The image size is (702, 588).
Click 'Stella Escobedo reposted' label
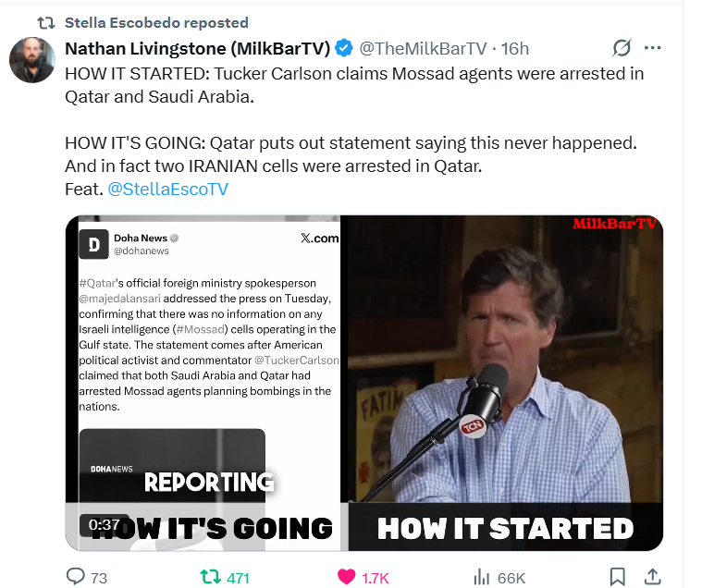click(156, 22)
